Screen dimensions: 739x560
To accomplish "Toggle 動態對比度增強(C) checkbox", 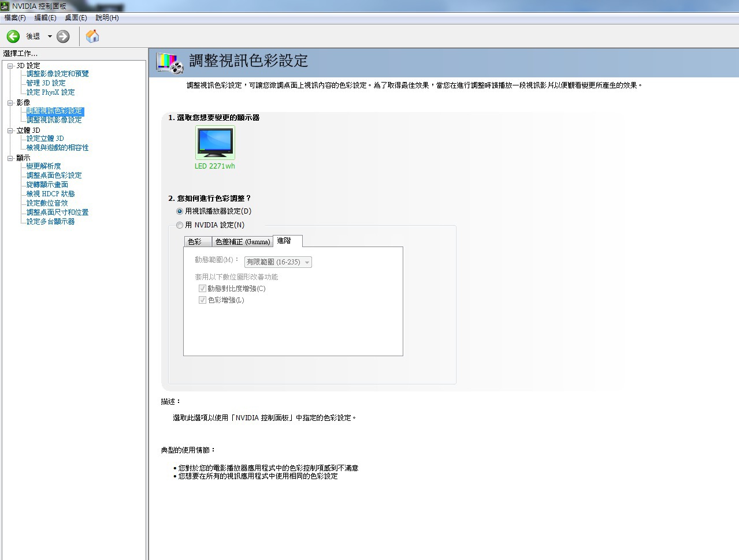I will pos(202,289).
